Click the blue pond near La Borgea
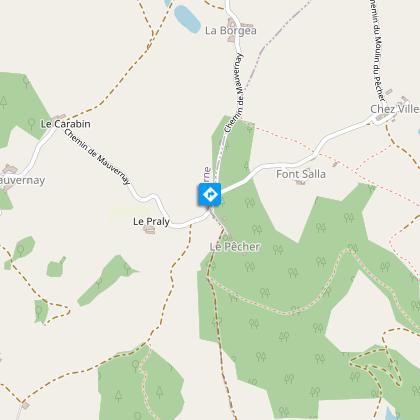The height and width of the screenshot is (420, 420). click(187, 19)
